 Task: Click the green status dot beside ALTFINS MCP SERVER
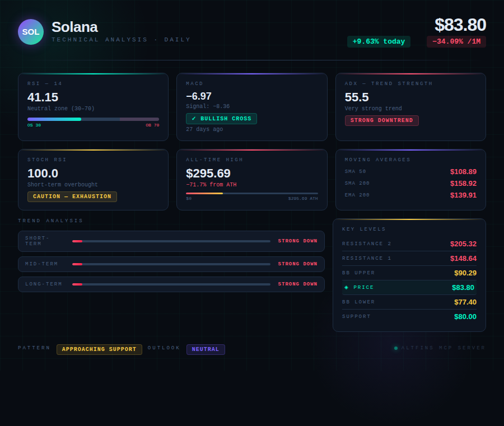(396, 348)
